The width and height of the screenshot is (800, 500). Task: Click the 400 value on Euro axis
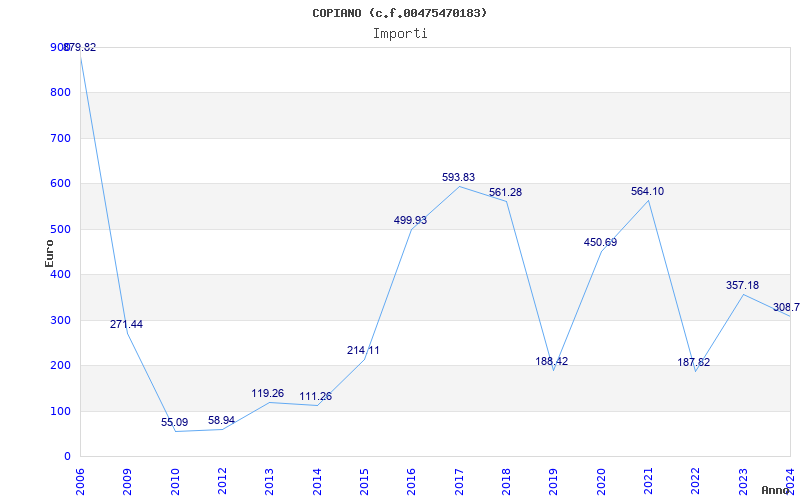click(x=60, y=274)
